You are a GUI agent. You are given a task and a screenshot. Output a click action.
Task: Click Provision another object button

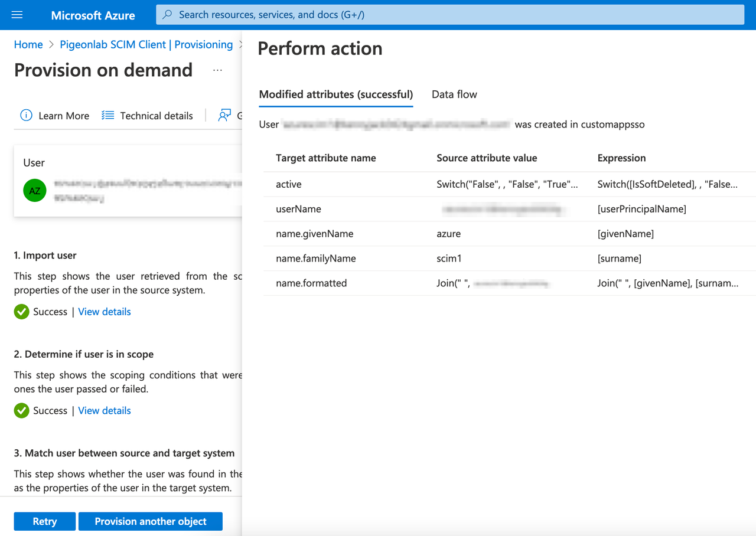pyautogui.click(x=151, y=521)
